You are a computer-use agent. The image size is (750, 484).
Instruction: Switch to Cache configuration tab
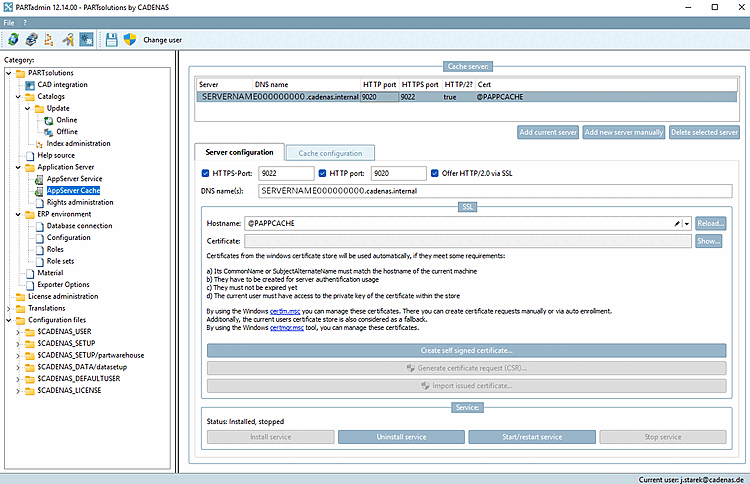pos(330,153)
